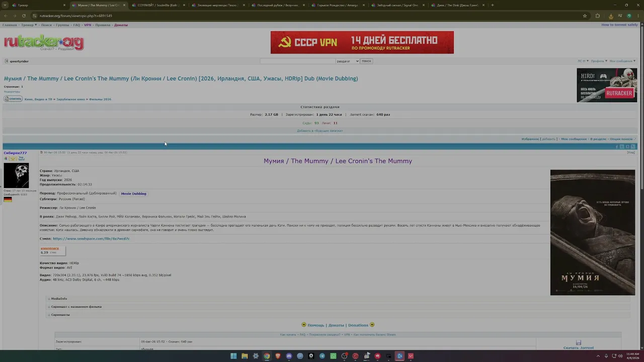
Task: Open the Windows Start menu
Action: point(233,356)
